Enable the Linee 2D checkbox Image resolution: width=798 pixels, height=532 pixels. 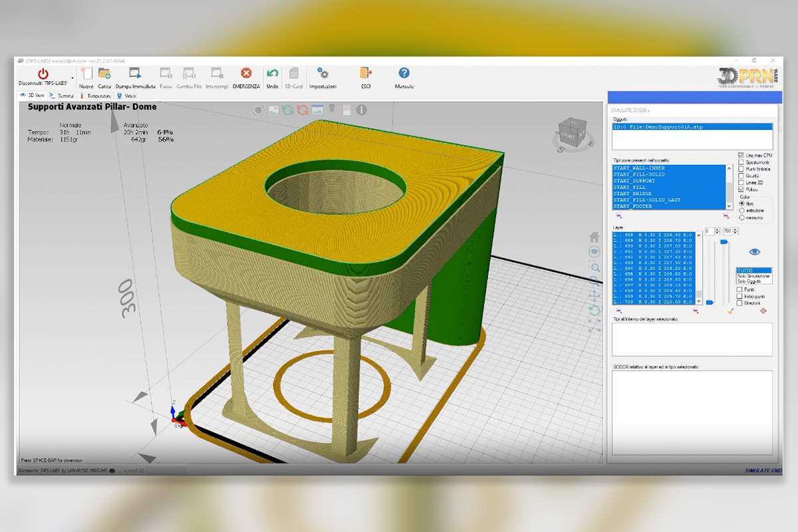point(741,182)
